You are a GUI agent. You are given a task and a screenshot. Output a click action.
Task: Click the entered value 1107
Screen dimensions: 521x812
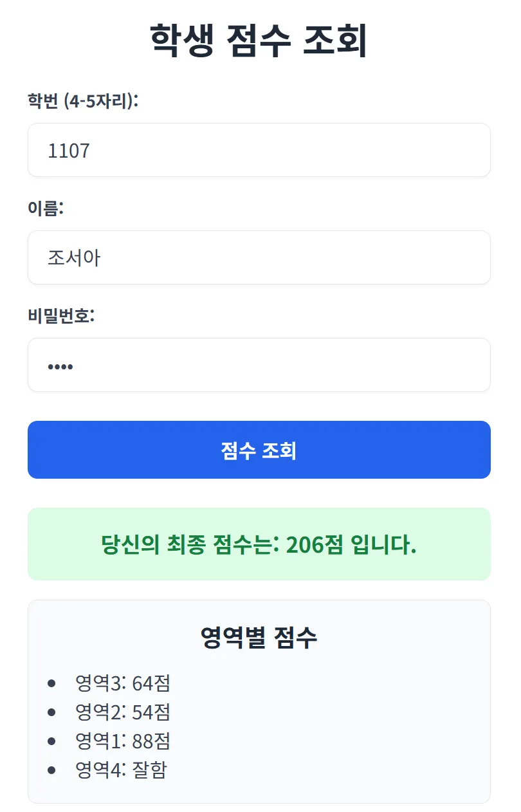pos(69,151)
